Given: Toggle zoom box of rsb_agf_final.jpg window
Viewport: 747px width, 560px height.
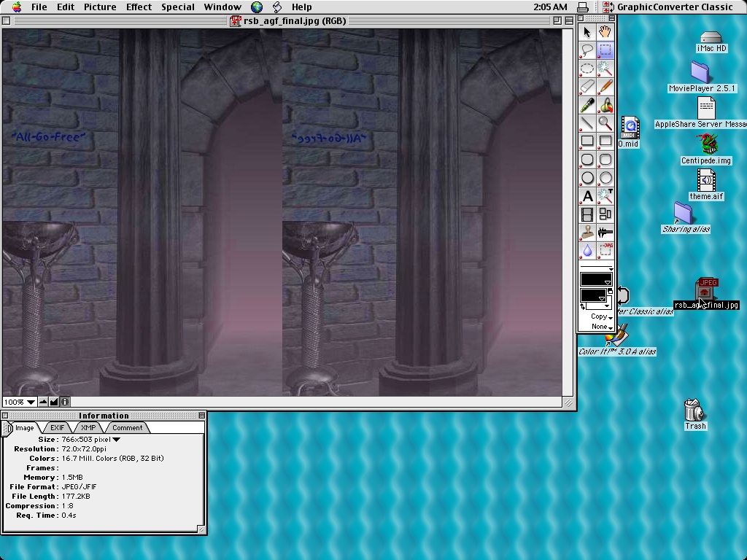Looking at the screenshot, I should (557, 20).
